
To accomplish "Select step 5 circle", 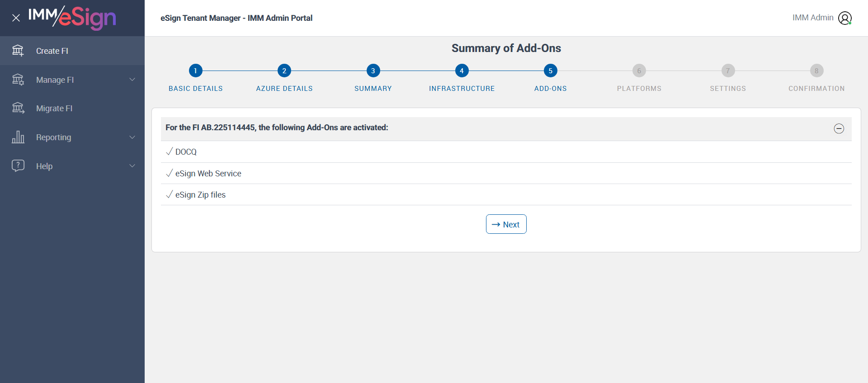I will pos(551,71).
